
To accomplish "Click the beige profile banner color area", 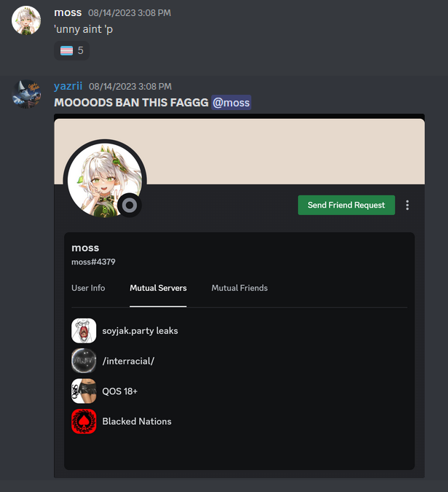I will pyautogui.click(x=282, y=152).
